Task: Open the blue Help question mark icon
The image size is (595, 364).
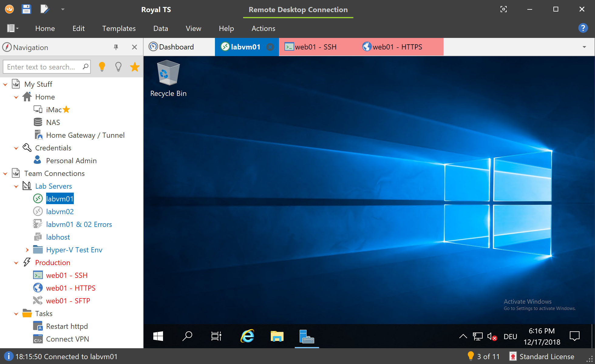Action: 583,28
